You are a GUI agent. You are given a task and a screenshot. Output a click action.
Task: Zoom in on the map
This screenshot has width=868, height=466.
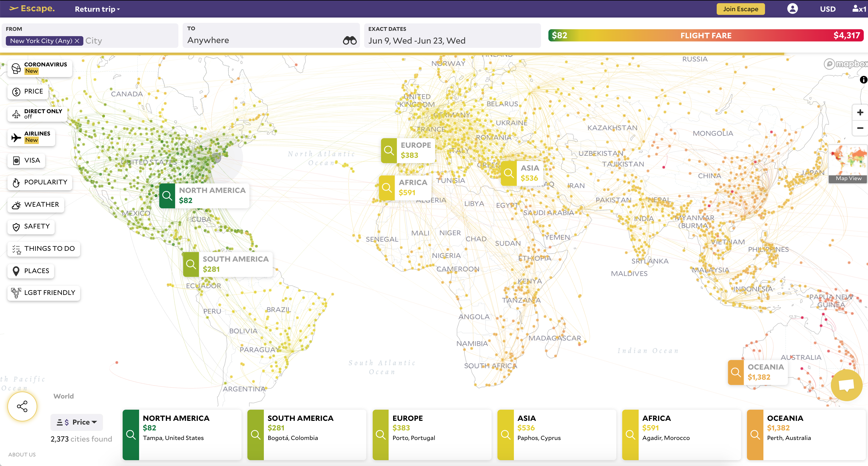(860, 112)
